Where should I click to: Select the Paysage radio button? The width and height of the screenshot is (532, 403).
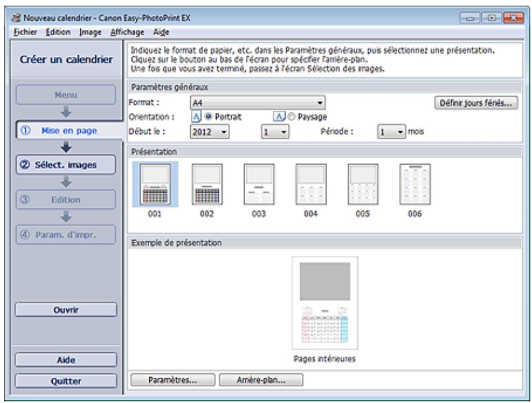coord(291,117)
